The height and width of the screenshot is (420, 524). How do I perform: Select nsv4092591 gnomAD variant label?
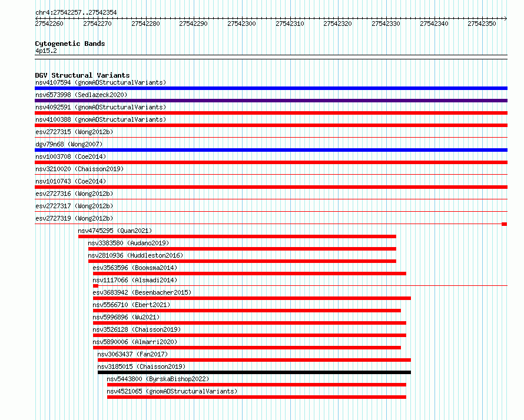pos(101,107)
